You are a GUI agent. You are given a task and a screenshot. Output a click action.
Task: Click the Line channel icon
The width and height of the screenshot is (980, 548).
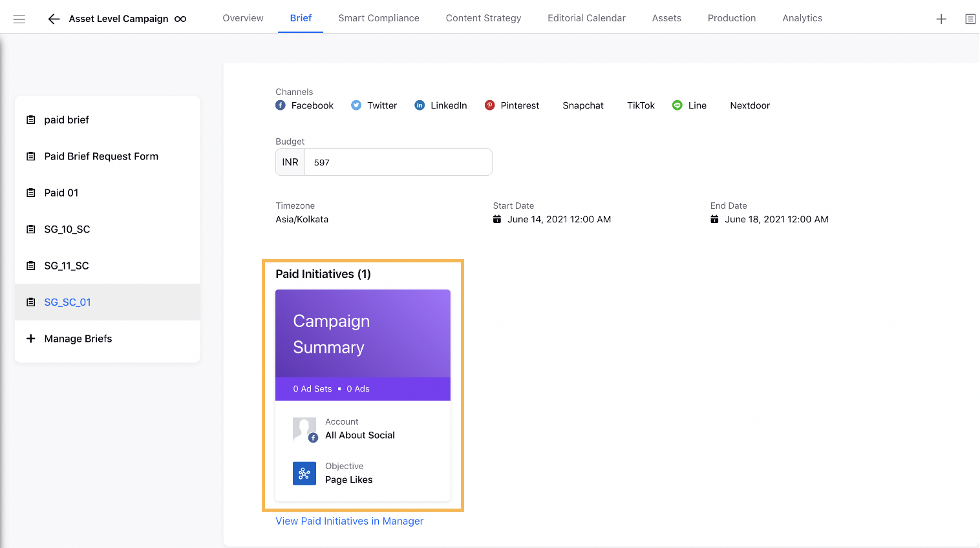(x=677, y=105)
